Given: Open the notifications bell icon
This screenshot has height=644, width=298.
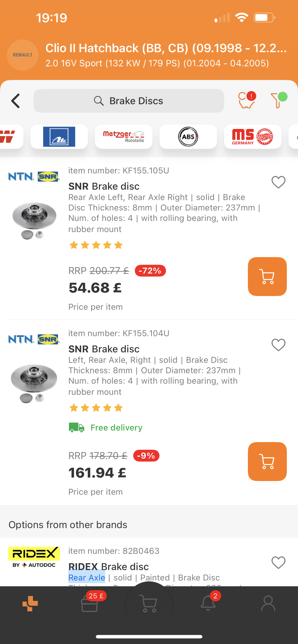Looking at the screenshot, I should [208, 603].
